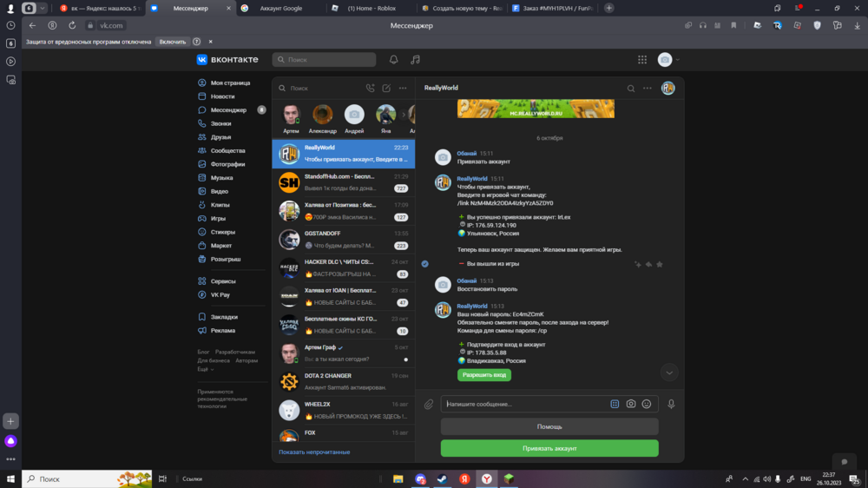
Task: Focus the VK top search field
Action: coord(324,59)
